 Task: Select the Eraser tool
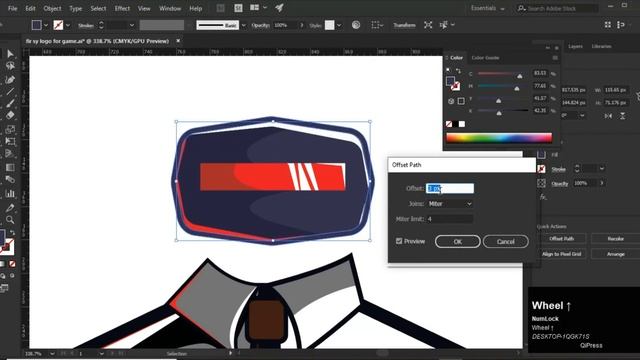[x=10, y=115]
